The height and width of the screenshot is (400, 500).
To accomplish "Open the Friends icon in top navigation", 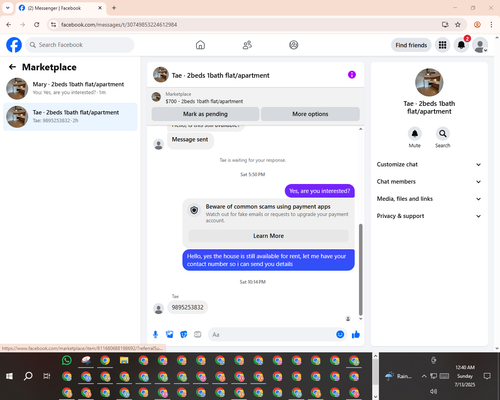I will 247,45.
